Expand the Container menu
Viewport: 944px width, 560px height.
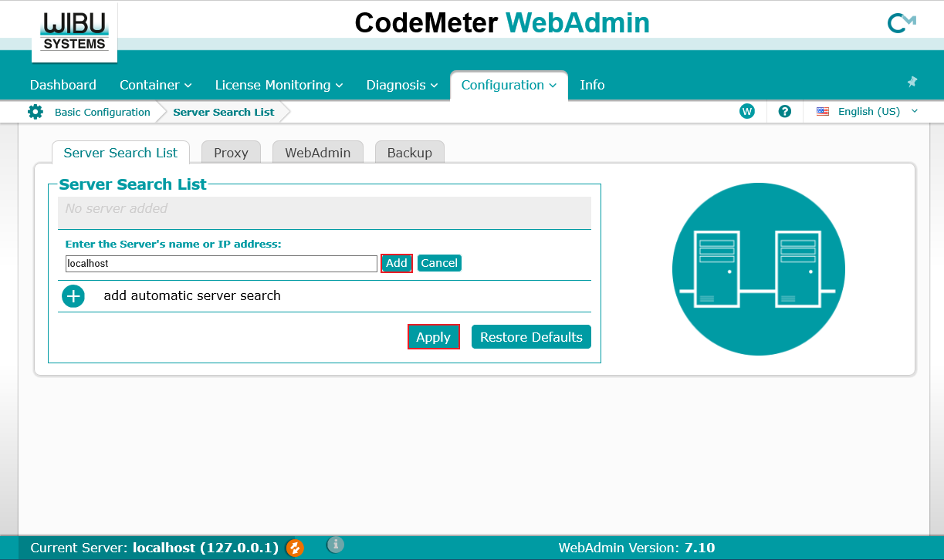156,85
